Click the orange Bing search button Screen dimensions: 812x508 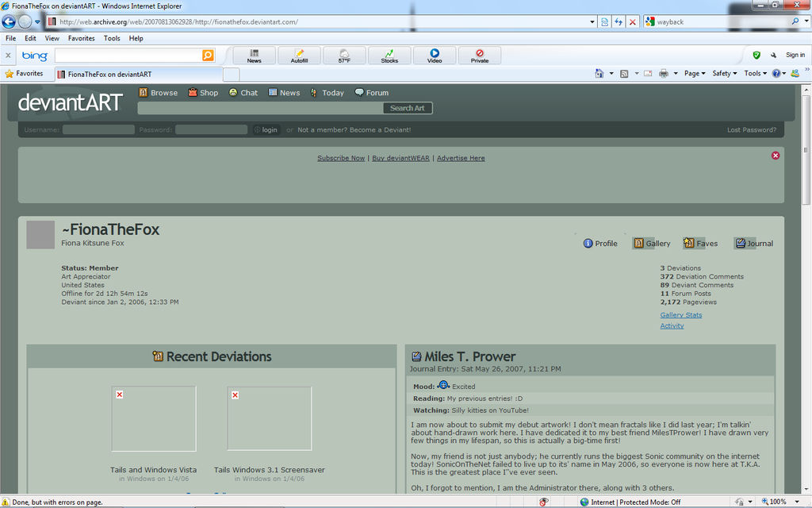[208, 56]
